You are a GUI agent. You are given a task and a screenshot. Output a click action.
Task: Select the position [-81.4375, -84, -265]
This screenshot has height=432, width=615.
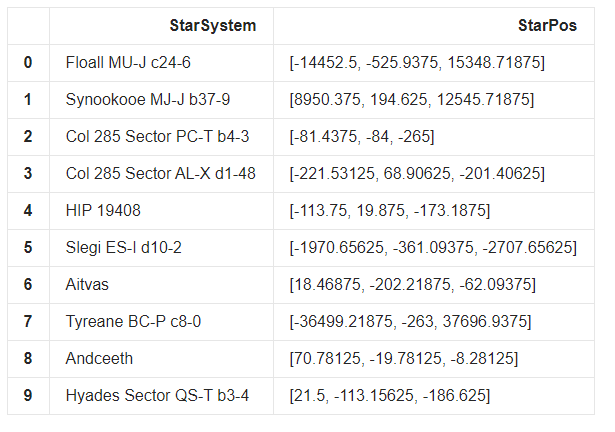(x=361, y=137)
